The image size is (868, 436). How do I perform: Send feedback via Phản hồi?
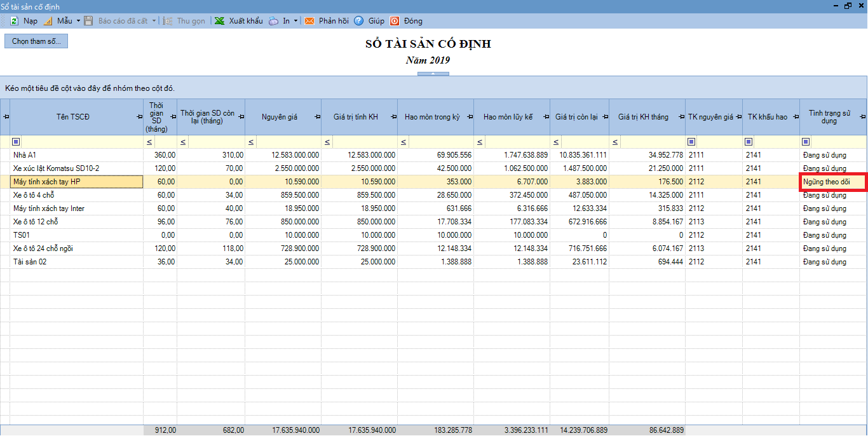[x=327, y=21]
